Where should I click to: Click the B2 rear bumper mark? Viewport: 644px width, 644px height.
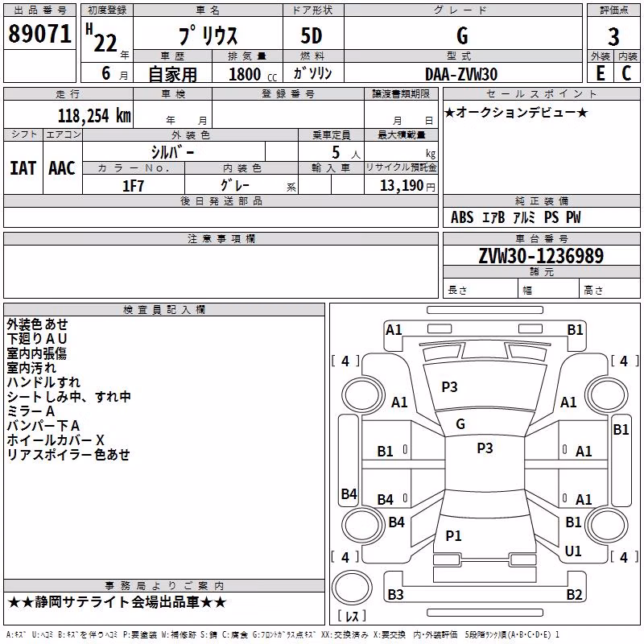point(574,594)
